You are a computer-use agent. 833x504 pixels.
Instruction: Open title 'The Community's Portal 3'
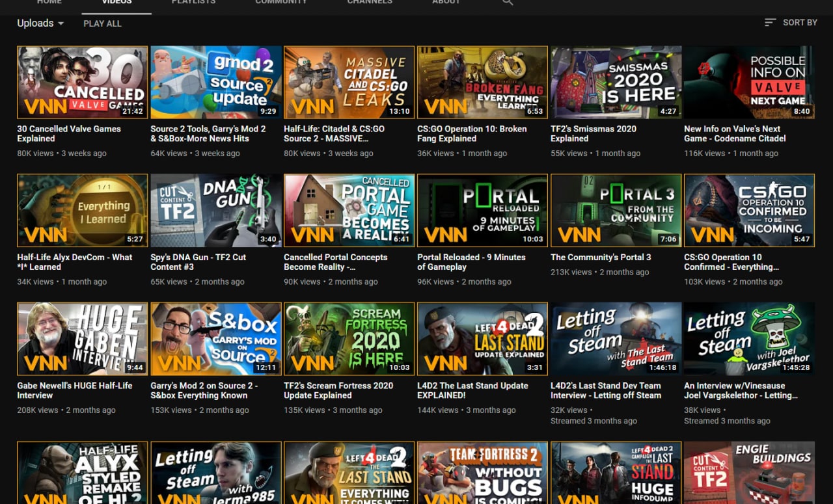[601, 257]
